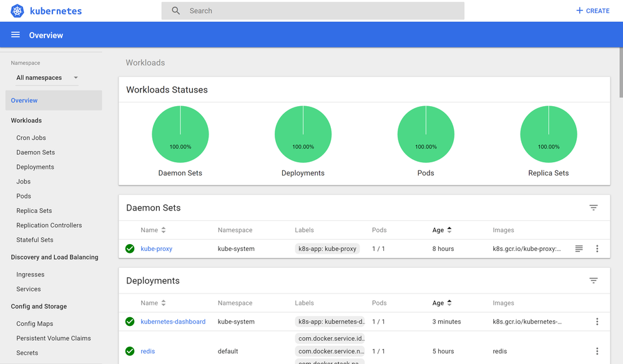Click Deployments Images column header

(503, 303)
